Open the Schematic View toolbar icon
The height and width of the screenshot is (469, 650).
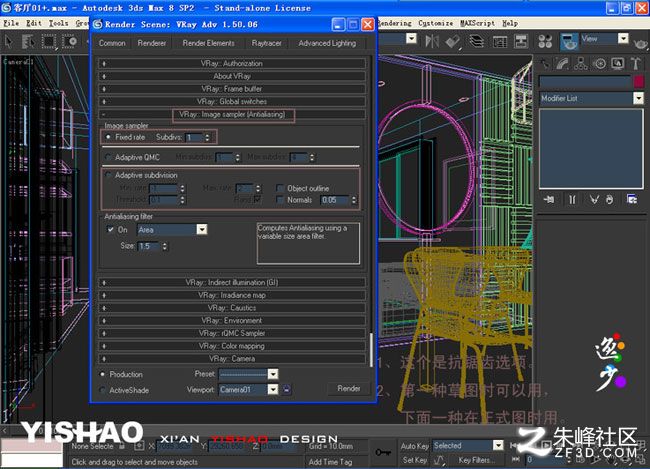pos(521,41)
